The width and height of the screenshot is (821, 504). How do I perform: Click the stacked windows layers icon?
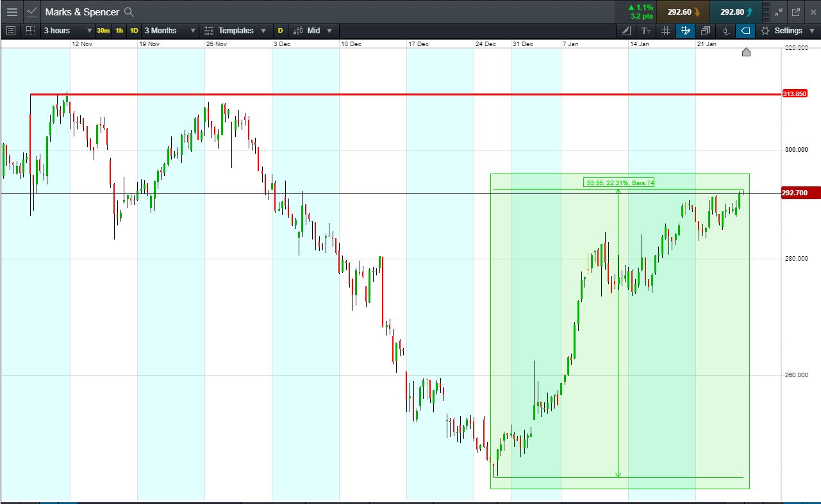706,30
